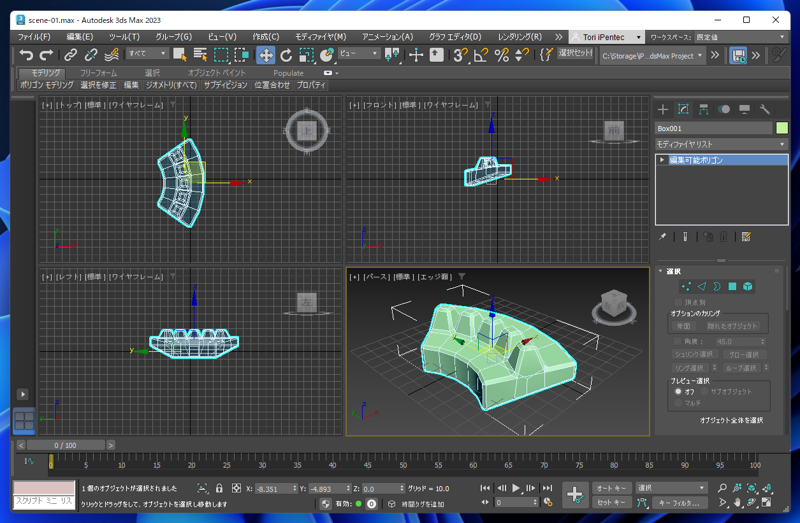This screenshot has width=800, height=523.
Task: Open the ファイル(F) menu
Action: coord(34,37)
